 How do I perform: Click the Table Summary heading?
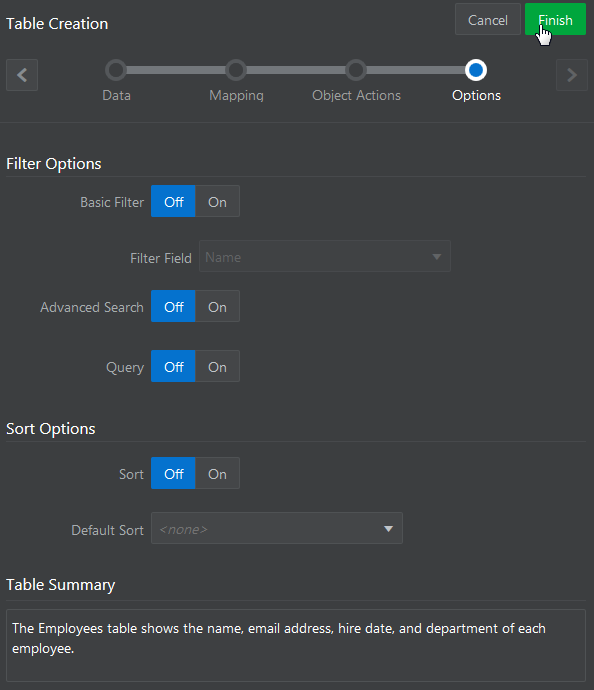[61, 585]
